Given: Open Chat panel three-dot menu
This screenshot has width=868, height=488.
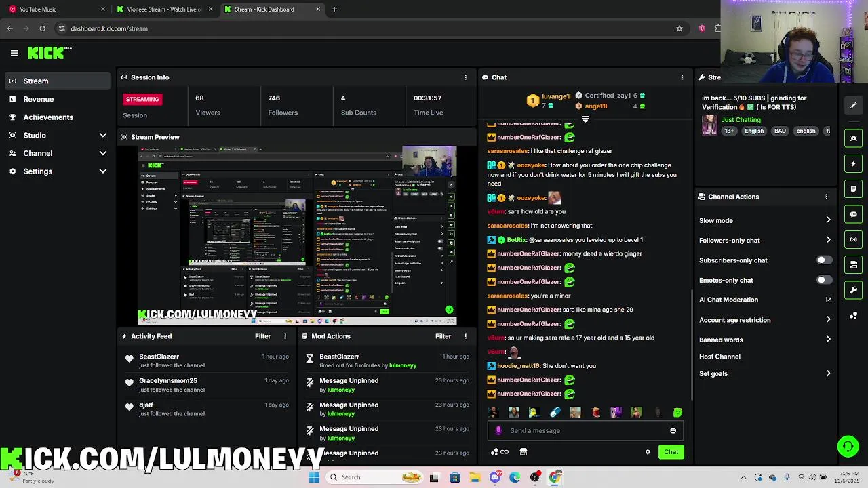Looking at the screenshot, I should point(682,77).
